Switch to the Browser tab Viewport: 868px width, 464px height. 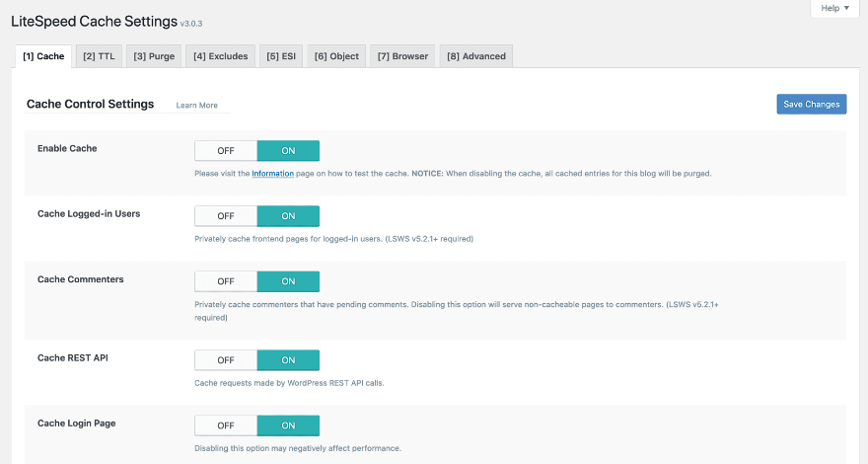pyautogui.click(x=402, y=56)
